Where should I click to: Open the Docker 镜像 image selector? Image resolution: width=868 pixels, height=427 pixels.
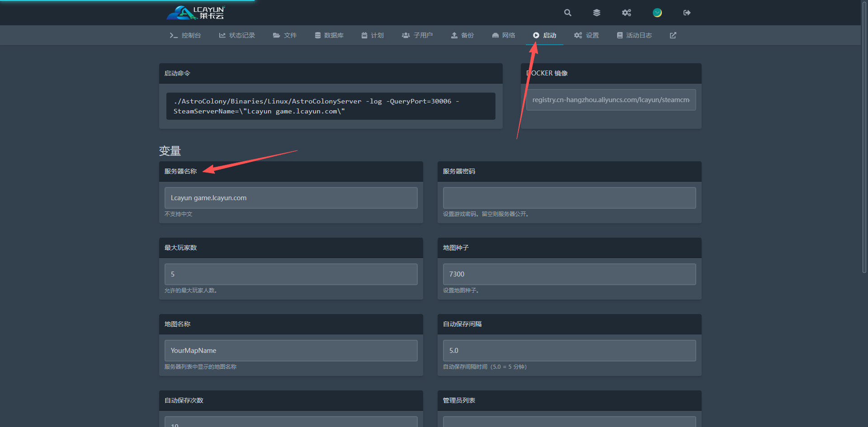pyautogui.click(x=611, y=100)
